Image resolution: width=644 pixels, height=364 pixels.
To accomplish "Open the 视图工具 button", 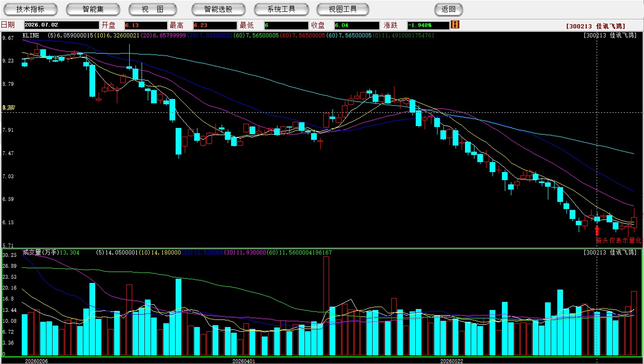I will click(x=343, y=9).
